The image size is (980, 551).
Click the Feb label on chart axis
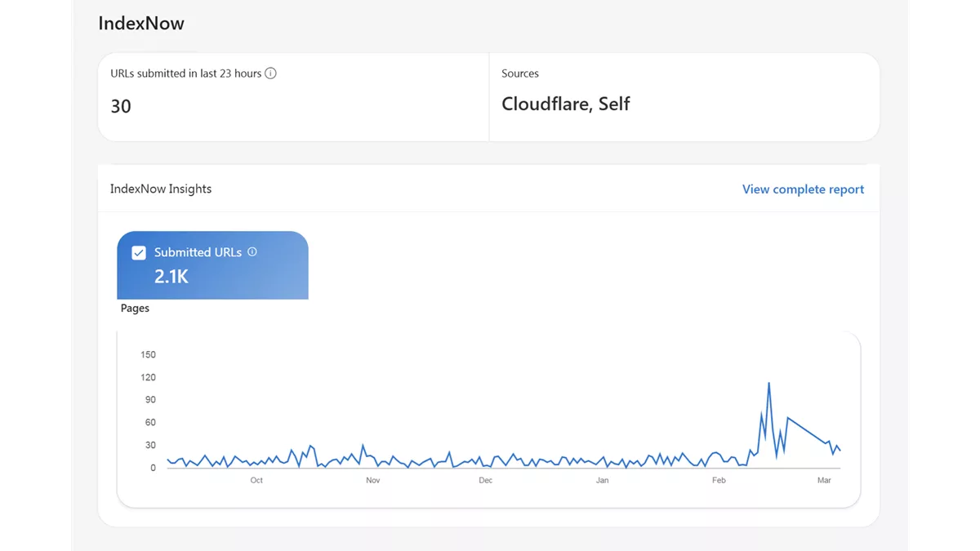[x=719, y=481]
